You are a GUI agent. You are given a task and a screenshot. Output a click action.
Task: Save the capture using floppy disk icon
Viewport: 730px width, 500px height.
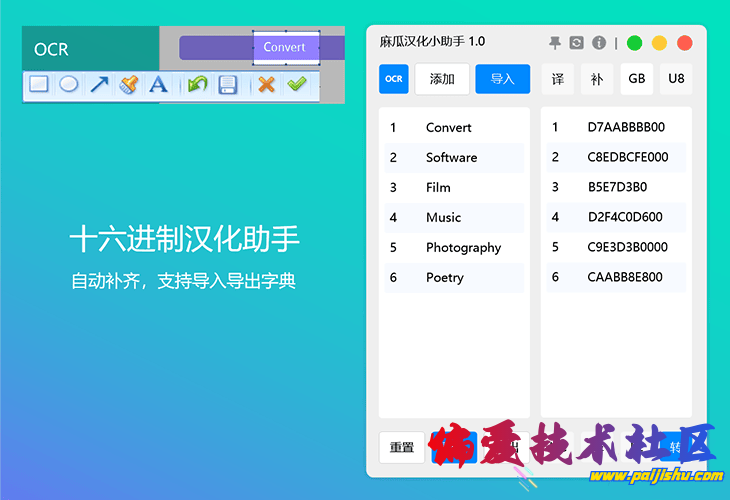[x=228, y=85]
